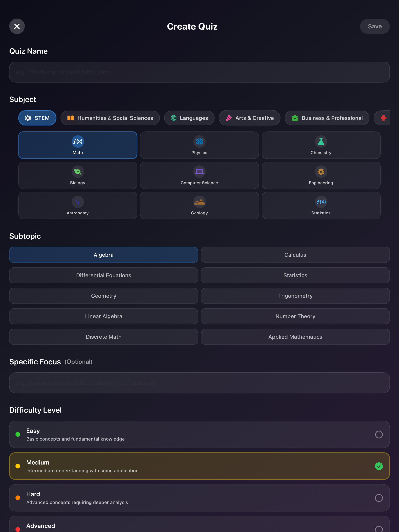Click the Humanities open book icon
The image size is (399, 532).
pos(71,118)
